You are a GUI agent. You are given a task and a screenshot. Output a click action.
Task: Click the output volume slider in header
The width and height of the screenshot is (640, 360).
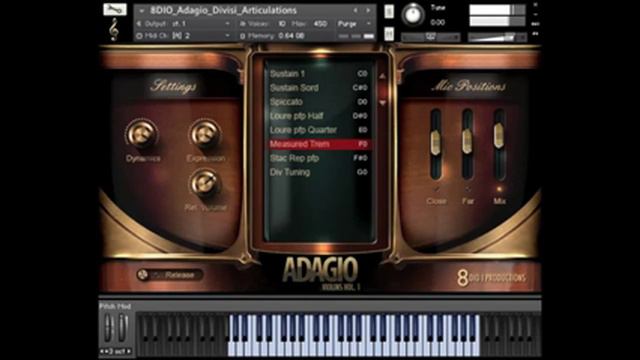pos(497,38)
